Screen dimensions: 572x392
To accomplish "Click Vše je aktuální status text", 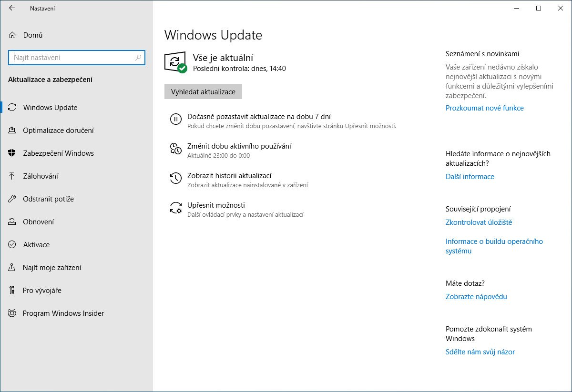I will pyautogui.click(x=223, y=58).
